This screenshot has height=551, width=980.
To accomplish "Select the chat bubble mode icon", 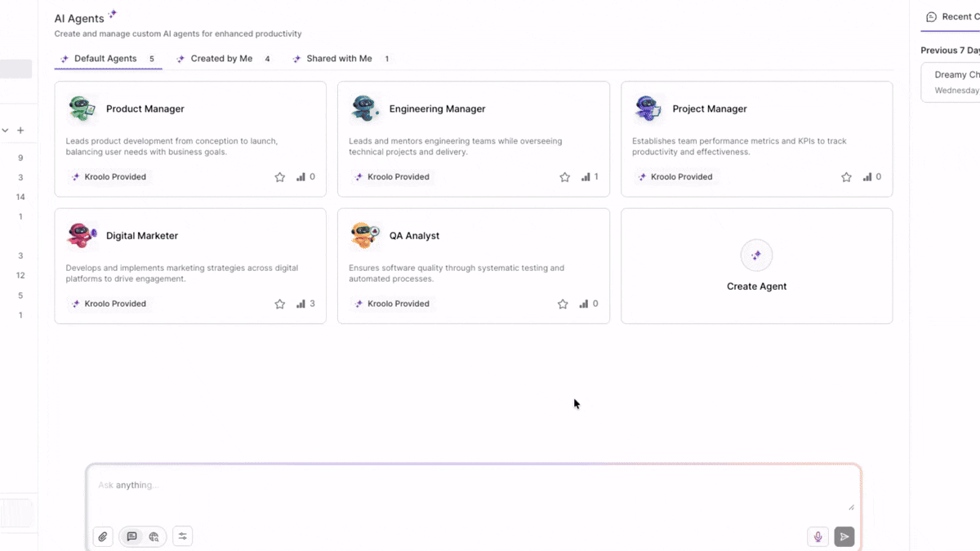I will (x=131, y=536).
